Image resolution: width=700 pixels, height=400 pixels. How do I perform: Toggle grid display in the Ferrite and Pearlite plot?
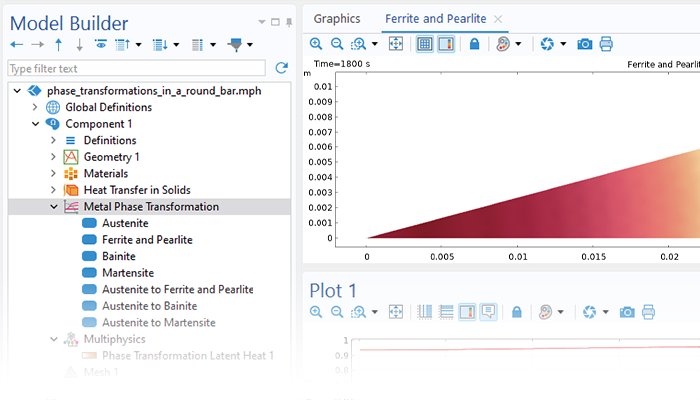click(x=425, y=44)
